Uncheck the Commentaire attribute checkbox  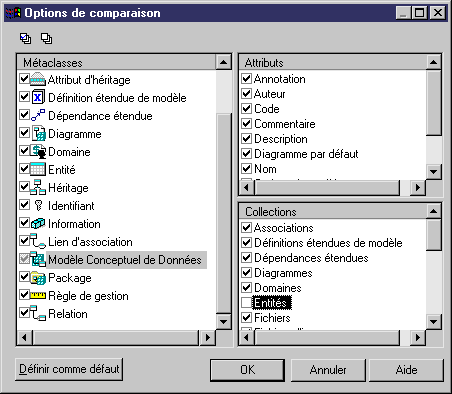coord(246,124)
